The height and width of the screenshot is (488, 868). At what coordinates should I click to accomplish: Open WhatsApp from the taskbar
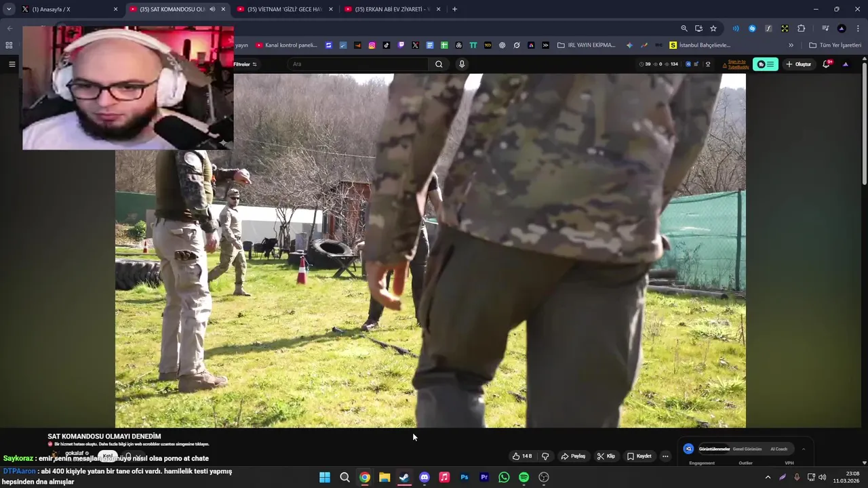tap(504, 477)
